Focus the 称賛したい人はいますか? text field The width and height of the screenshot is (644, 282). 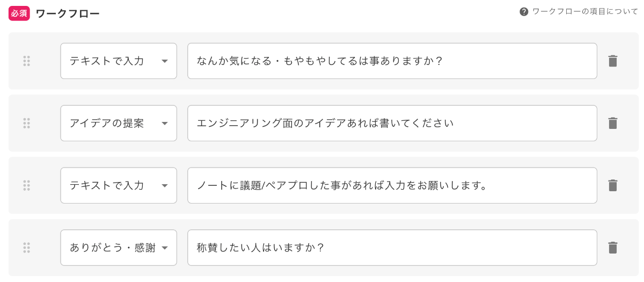(392, 248)
